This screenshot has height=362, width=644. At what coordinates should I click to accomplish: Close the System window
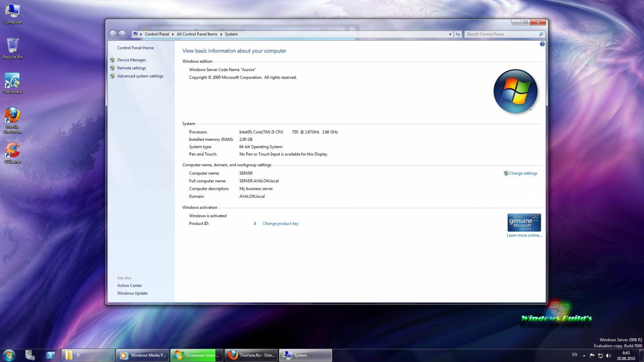click(538, 23)
